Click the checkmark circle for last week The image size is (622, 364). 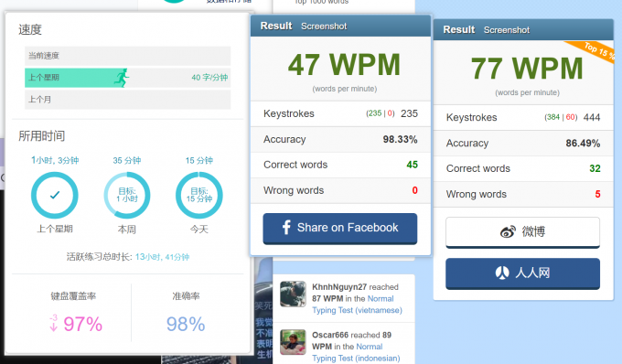pos(55,195)
